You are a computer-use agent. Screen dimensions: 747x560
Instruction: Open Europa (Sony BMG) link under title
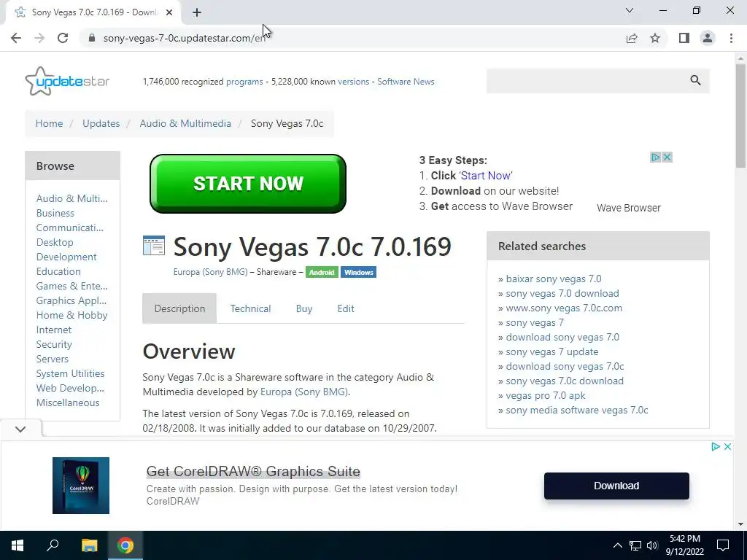point(211,272)
